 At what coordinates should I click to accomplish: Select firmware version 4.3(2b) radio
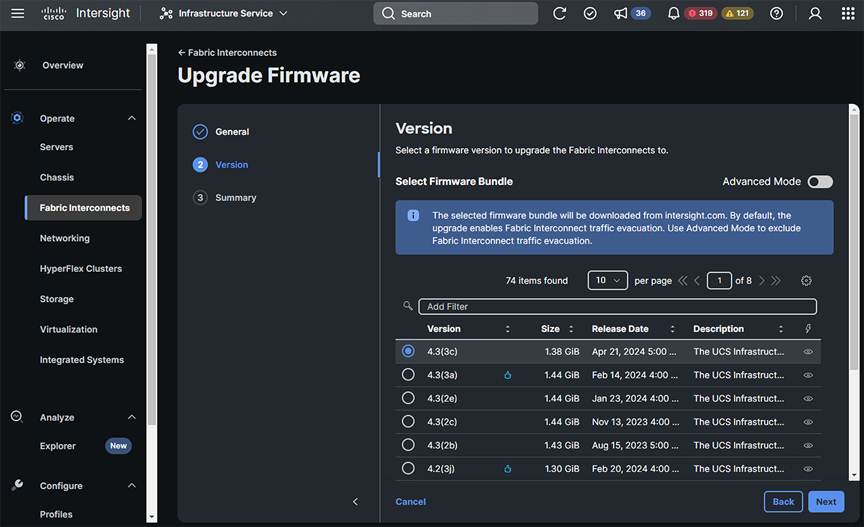click(408, 445)
